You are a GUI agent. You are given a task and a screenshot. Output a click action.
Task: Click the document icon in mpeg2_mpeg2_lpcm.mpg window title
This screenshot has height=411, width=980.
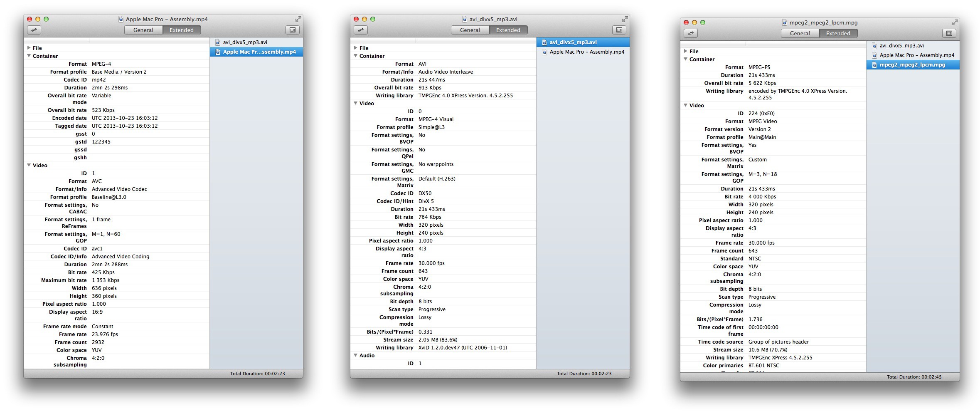(785, 22)
